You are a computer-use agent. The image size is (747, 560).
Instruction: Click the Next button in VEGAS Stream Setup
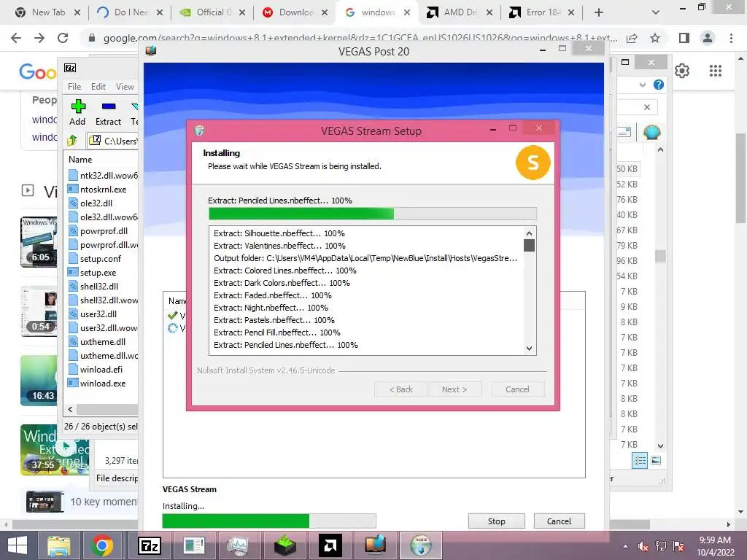point(454,389)
